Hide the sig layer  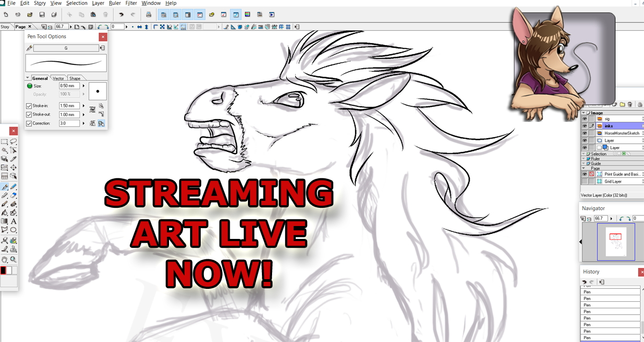[584, 119]
